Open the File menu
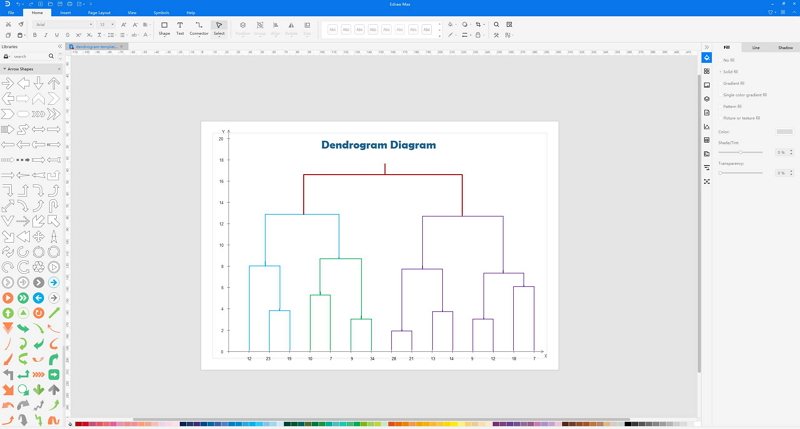800x429 pixels. pos(11,12)
